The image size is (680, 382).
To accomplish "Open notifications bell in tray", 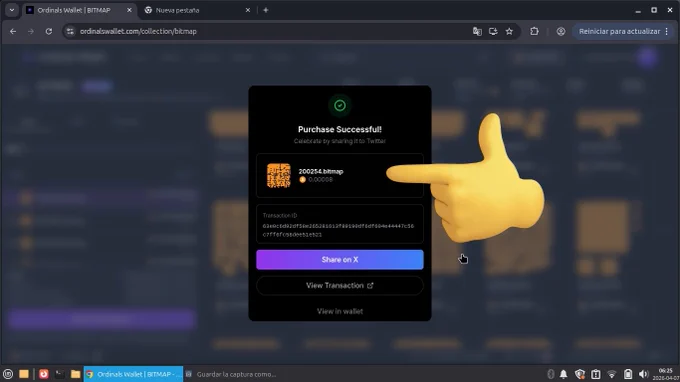I will click(563, 374).
